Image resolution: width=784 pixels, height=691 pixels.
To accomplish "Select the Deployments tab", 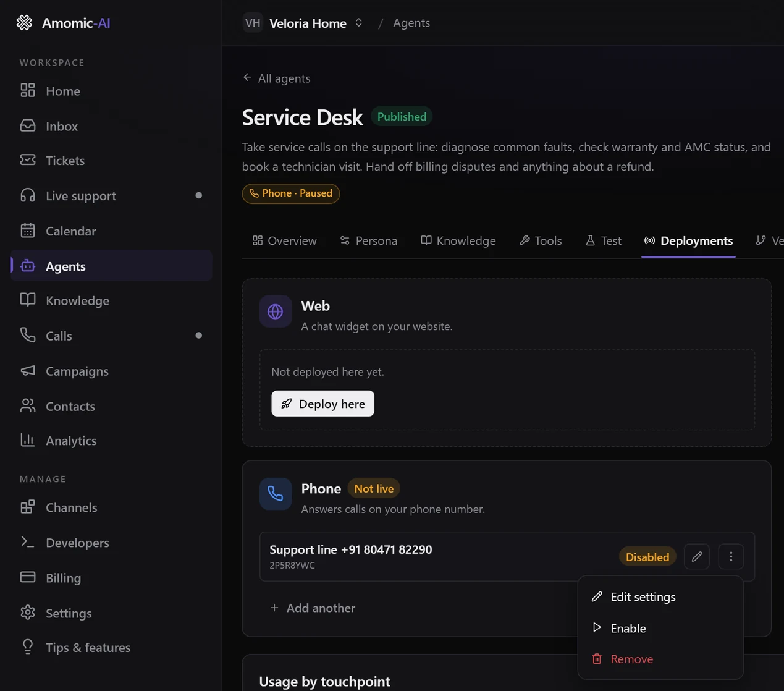I will point(688,240).
